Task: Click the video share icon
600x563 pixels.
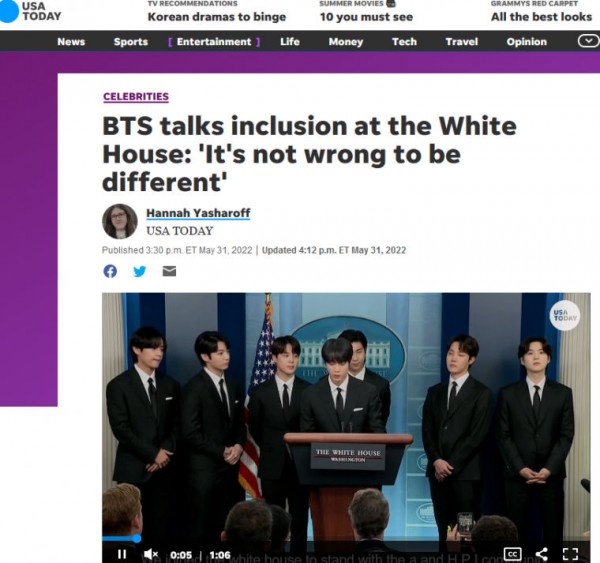Action: (x=541, y=554)
